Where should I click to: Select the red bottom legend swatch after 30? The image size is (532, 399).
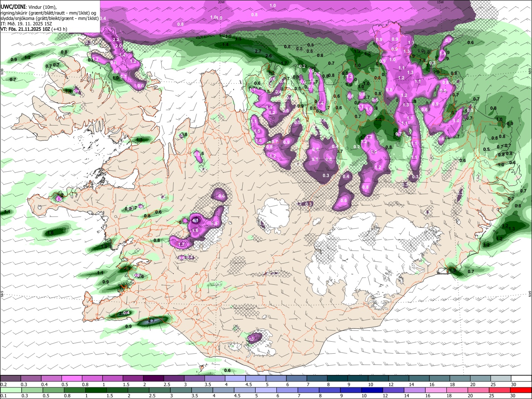point(522,390)
